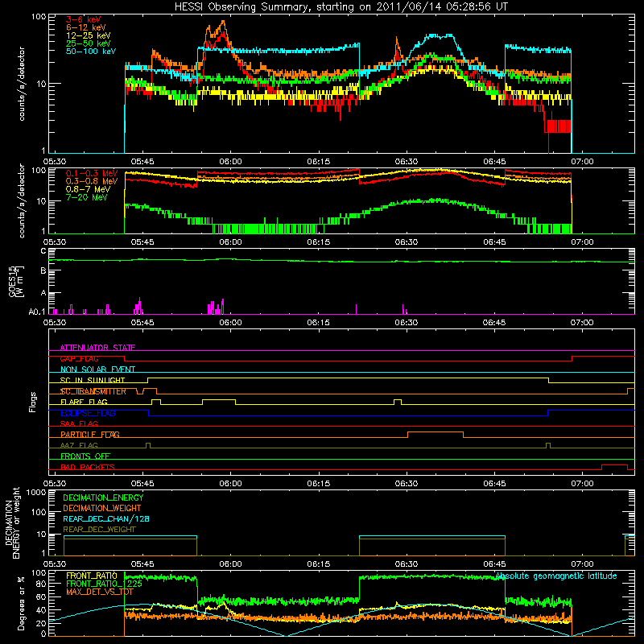Image resolution: width=644 pixels, height=644 pixels.
Task: Click the REAR_DEC_CHAN/128 legend label
Action: pyautogui.click(x=106, y=519)
